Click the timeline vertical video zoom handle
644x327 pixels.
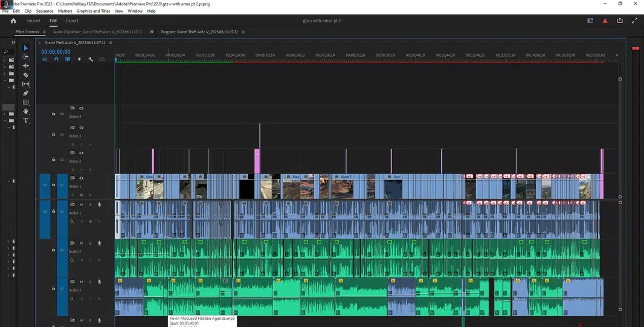(x=620, y=79)
